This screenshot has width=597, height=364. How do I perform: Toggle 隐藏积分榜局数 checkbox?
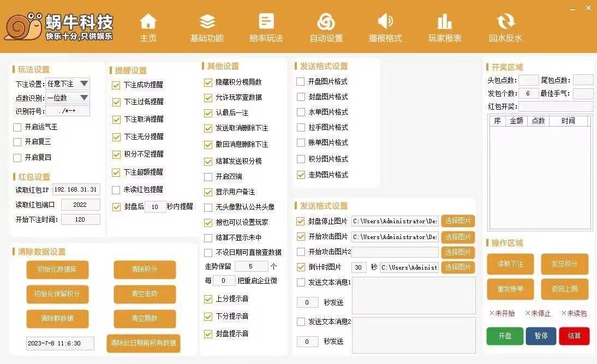208,82
